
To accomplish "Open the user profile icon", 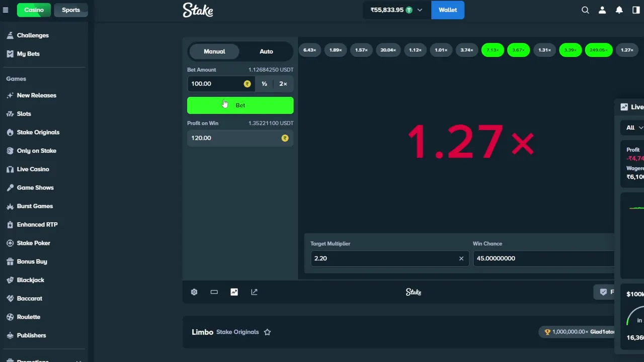I will (602, 10).
